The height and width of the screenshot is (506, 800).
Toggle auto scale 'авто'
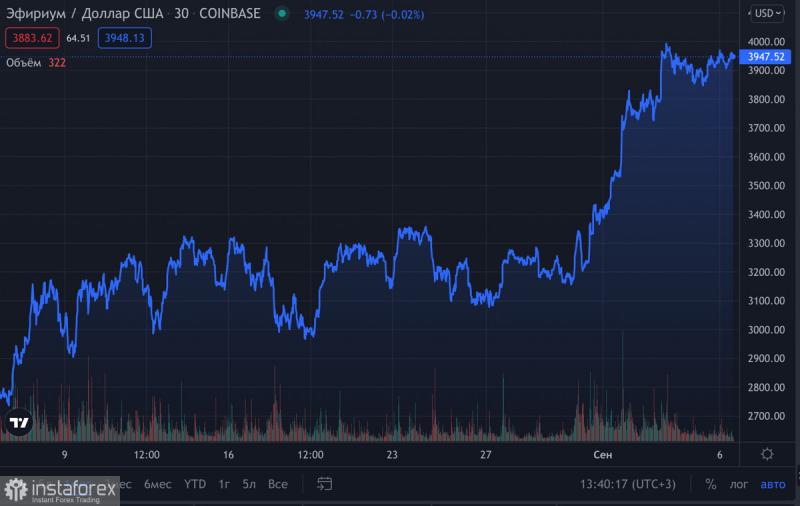coord(773,484)
